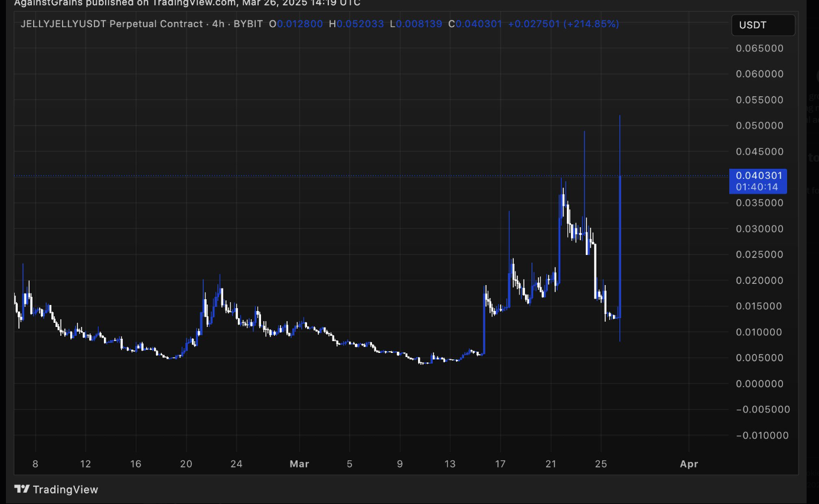
Task: Click the 0.030000 price axis label
Action: pos(759,229)
